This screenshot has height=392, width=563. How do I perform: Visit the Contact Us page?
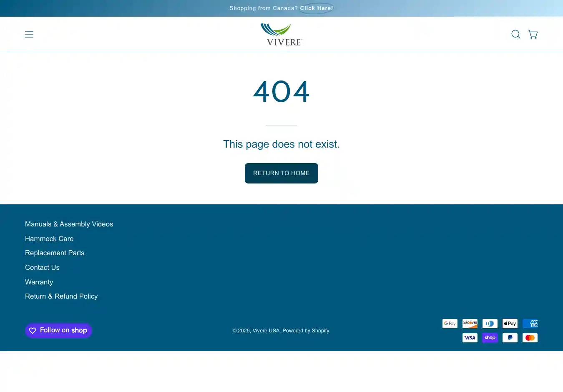pyautogui.click(x=42, y=268)
